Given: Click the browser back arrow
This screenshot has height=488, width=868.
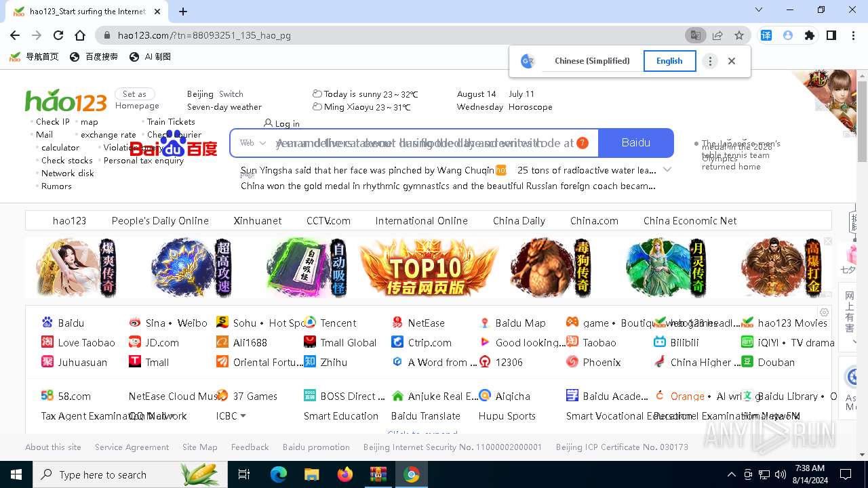Looking at the screenshot, I should coord(15,35).
